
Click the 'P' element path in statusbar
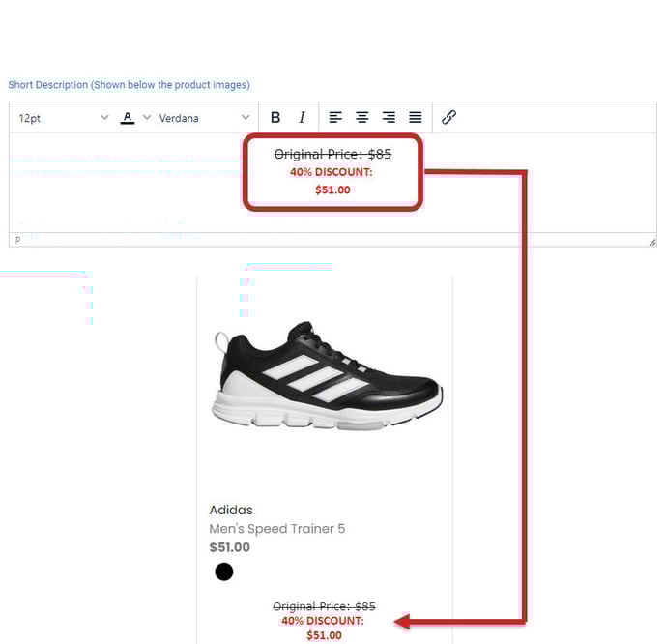click(x=17, y=240)
